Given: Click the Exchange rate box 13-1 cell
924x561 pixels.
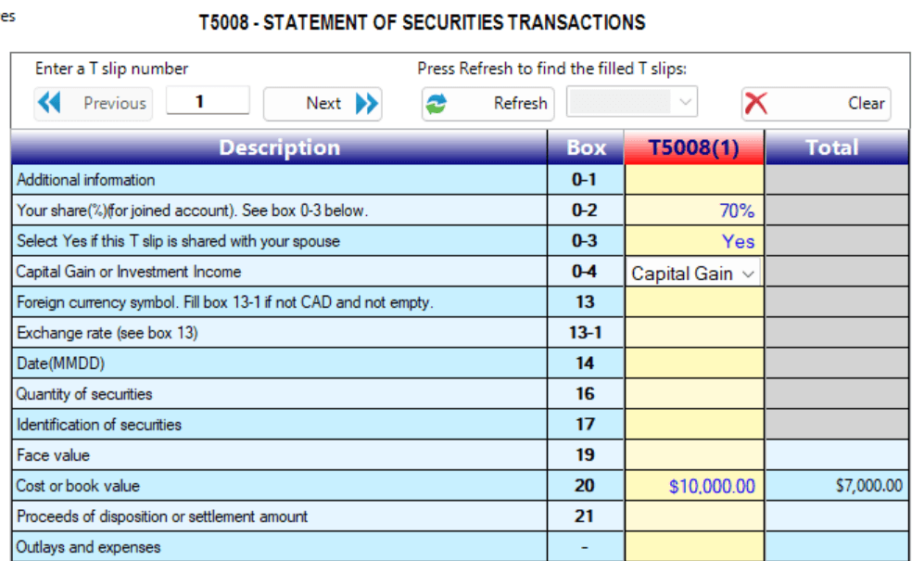Looking at the screenshot, I should [694, 333].
